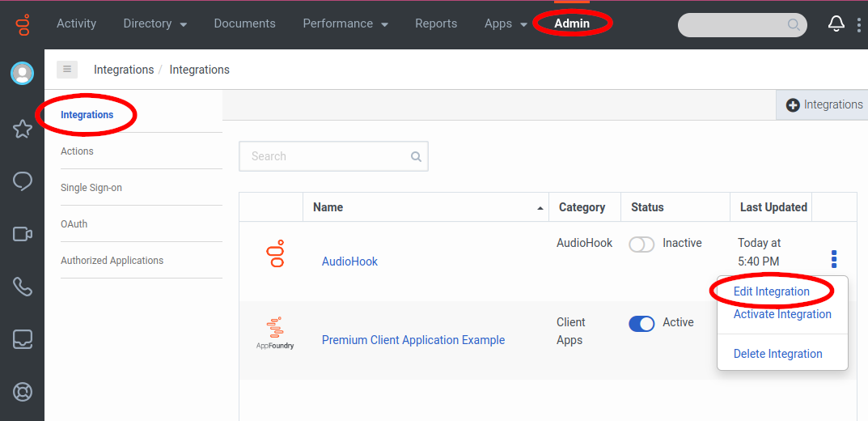The width and height of the screenshot is (868, 421).
Task: Expand the Directory dropdown menu
Action: pos(155,24)
